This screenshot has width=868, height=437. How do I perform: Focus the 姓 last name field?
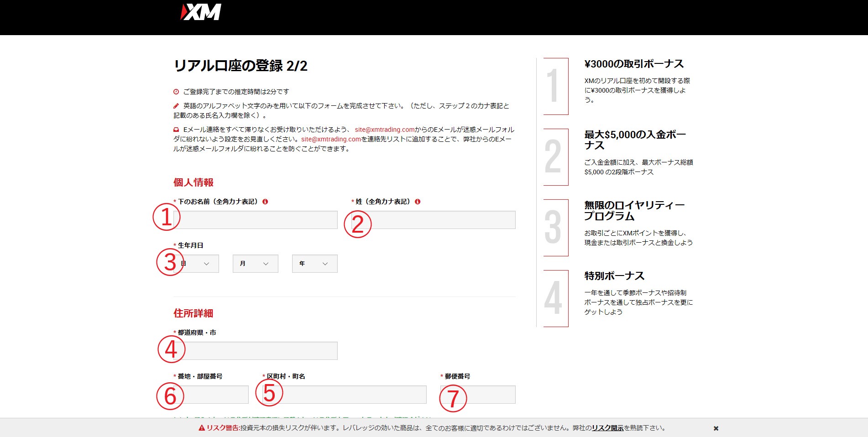coord(434,220)
